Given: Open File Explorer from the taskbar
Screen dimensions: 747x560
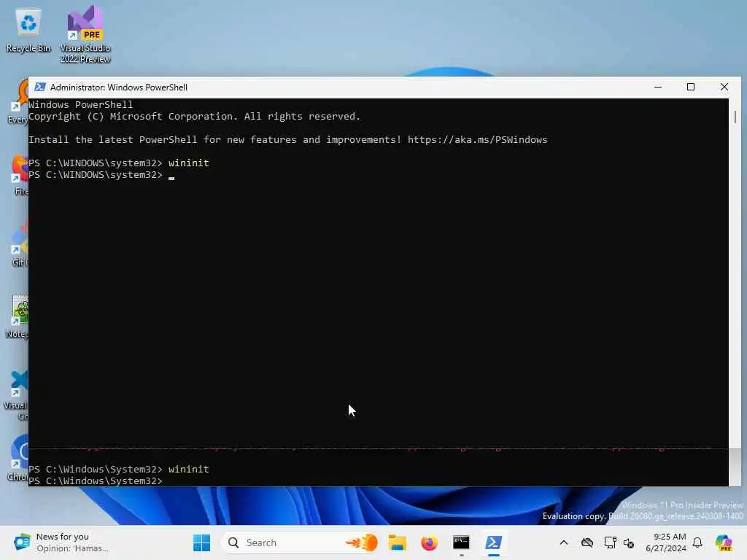Looking at the screenshot, I should pos(397,542).
